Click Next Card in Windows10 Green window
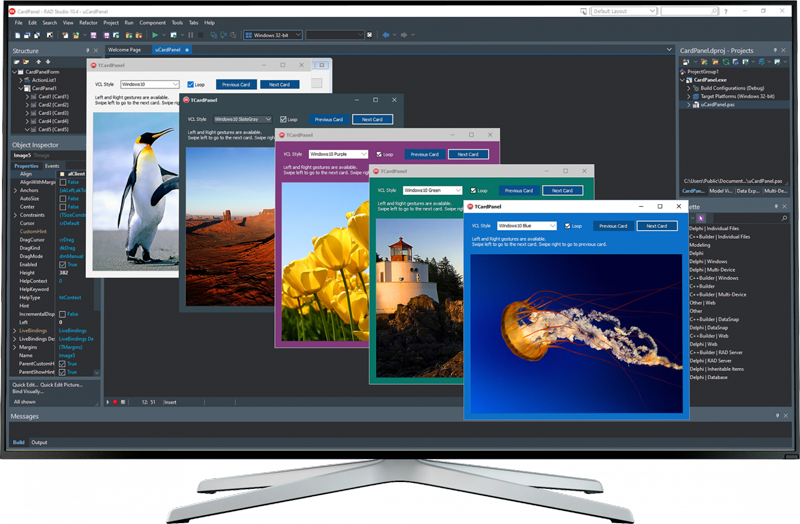Screen dimensions: 800x524 pos(562,190)
